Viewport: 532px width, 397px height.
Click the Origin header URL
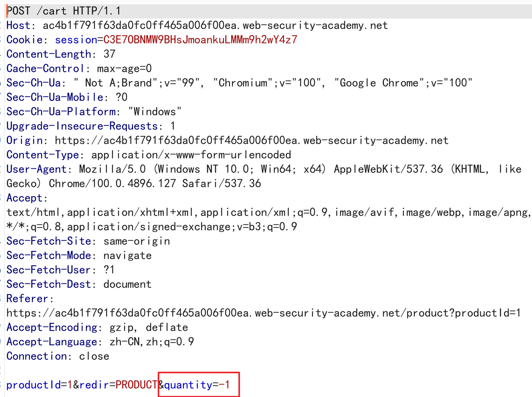(x=252, y=140)
